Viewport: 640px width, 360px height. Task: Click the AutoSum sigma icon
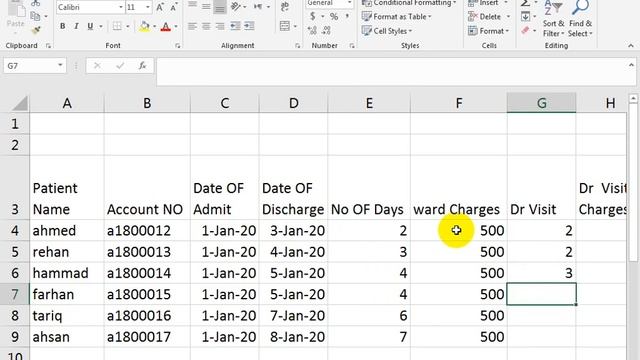coord(526,3)
